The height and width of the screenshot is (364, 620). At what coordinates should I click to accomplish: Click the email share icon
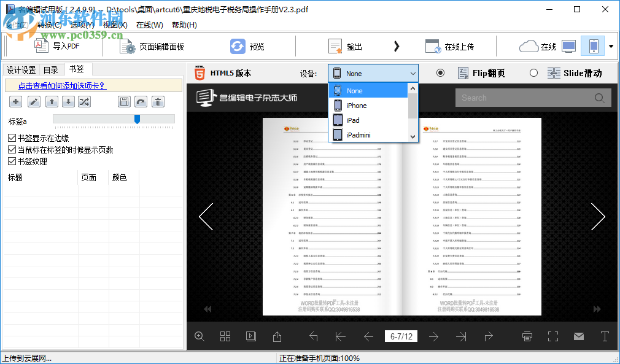[x=579, y=336]
